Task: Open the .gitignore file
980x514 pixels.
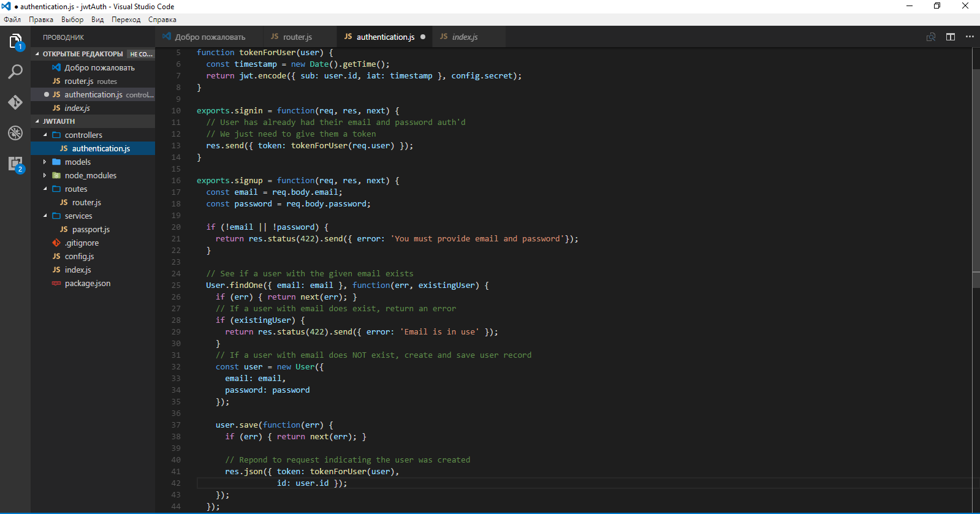Action: [x=93, y=243]
